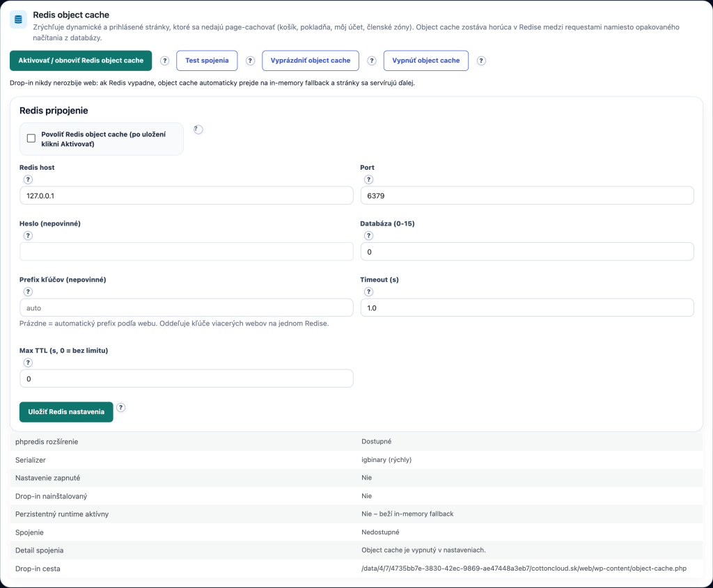This screenshot has height=588, width=713.
Task: Click Aktivovať / obnoviť Redis object cache
Action: pyautogui.click(x=81, y=61)
